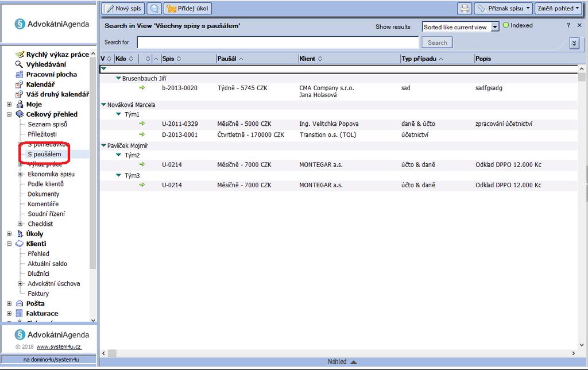Open Soudní řízení view

pos(46,214)
